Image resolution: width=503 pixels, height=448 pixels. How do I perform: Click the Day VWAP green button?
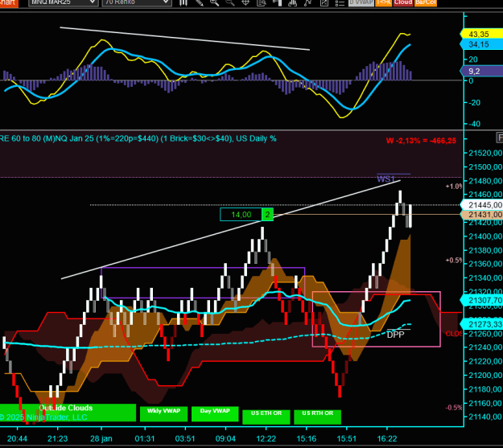coord(215,413)
